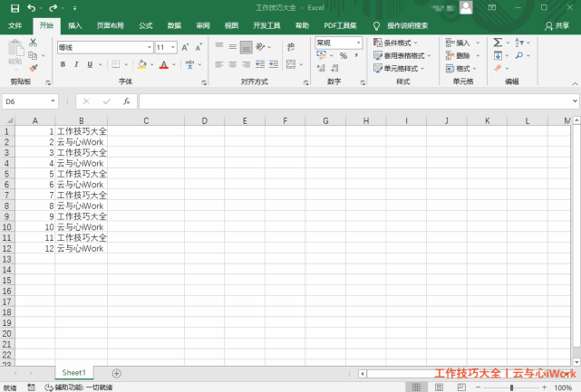
Task: Toggle wrap text icon
Action: click(x=291, y=47)
